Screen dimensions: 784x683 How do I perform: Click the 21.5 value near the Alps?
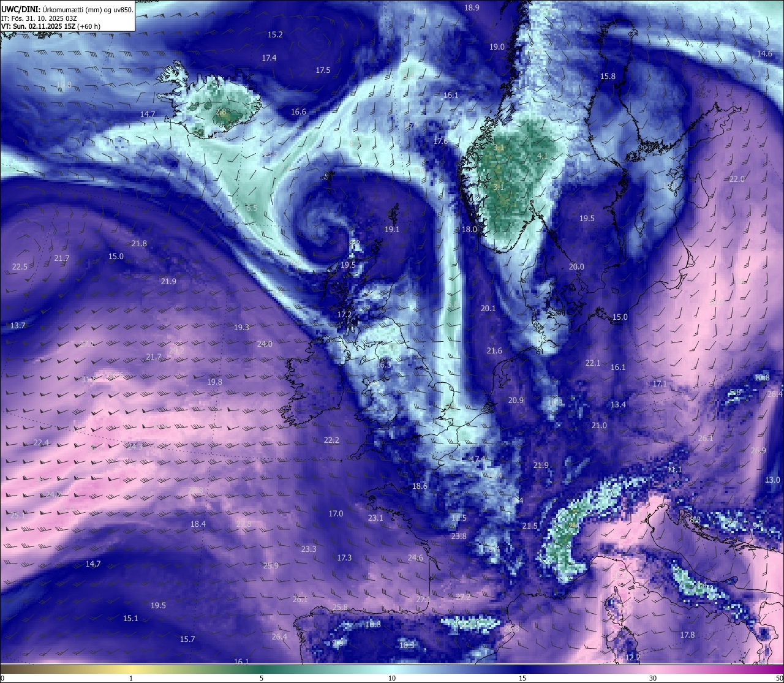[x=530, y=526]
